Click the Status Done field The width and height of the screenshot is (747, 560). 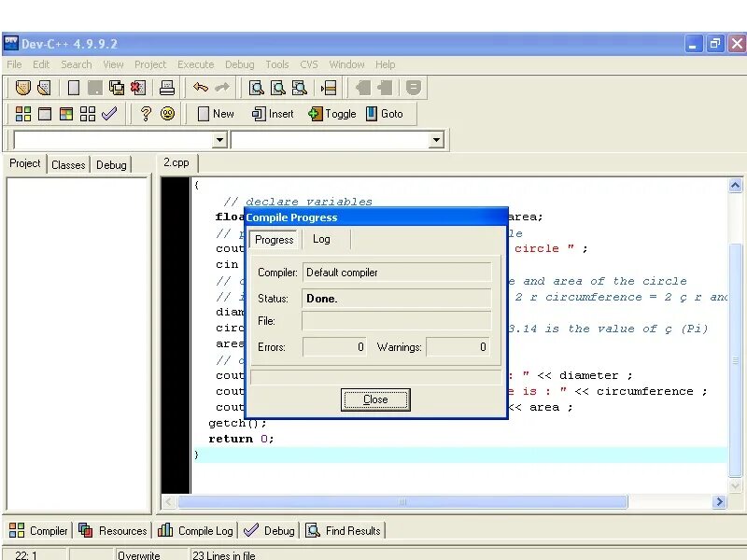[x=396, y=299]
